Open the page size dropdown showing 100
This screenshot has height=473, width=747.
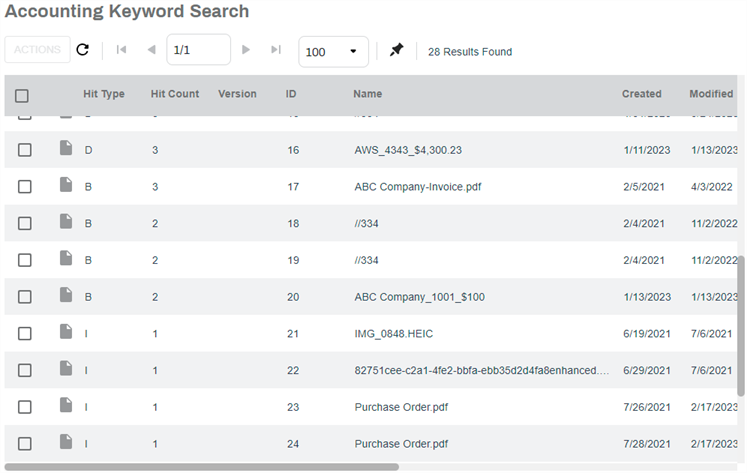pyautogui.click(x=333, y=51)
